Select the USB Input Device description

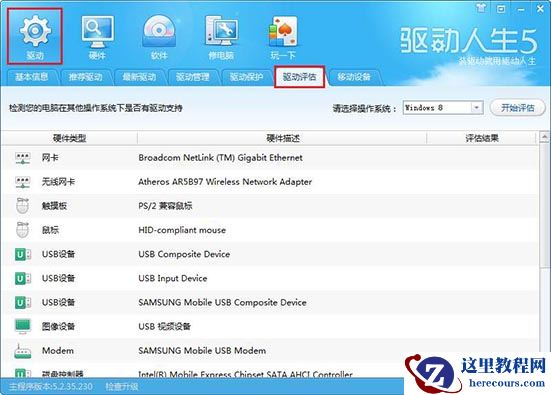tap(173, 278)
